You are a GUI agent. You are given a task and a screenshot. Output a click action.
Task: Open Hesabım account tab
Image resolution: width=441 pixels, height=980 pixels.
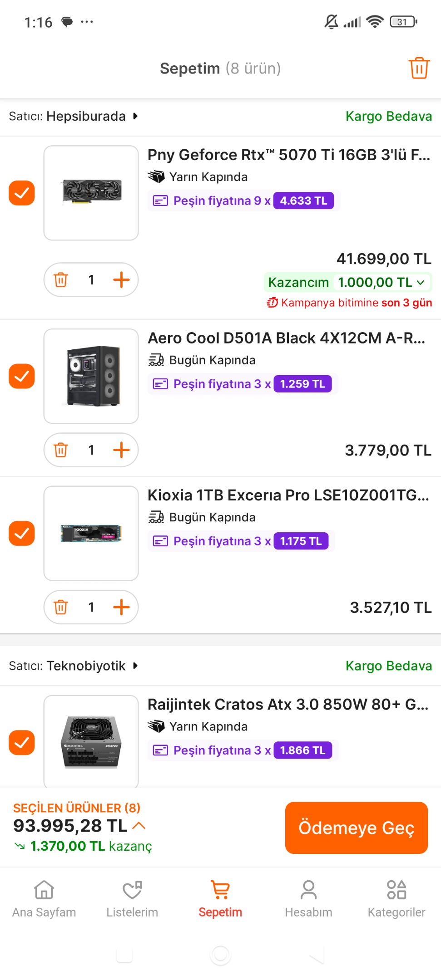(x=308, y=899)
